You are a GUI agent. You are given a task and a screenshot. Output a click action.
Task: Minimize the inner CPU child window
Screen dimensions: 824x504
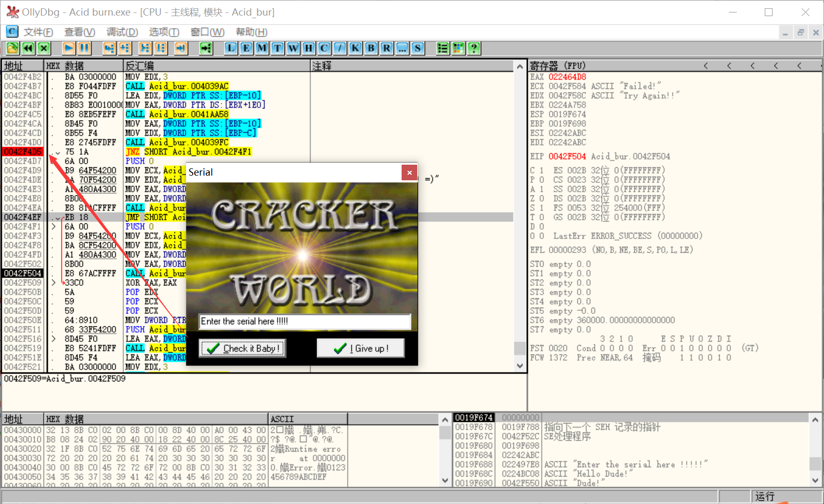pos(785,32)
